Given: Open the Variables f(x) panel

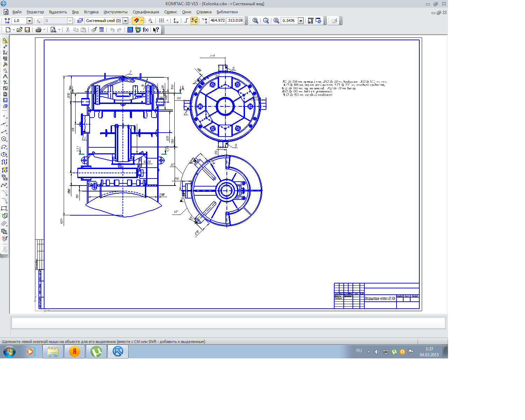Looking at the screenshot, I should (x=146, y=30).
